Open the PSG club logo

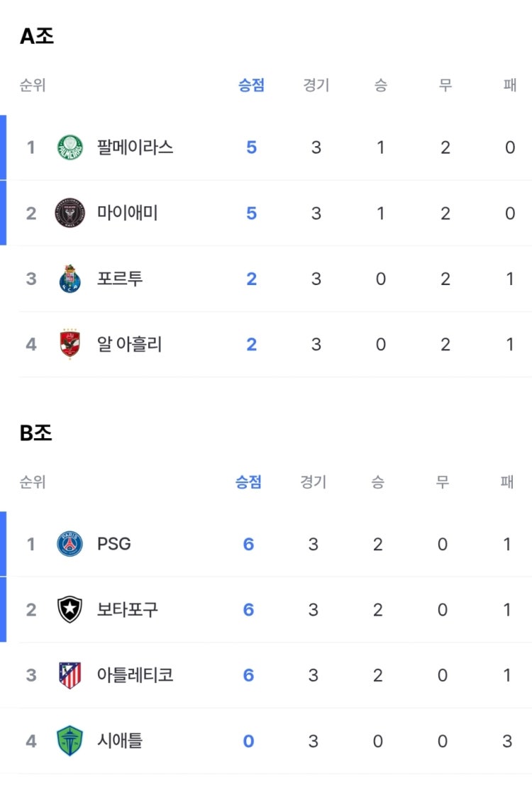click(70, 544)
